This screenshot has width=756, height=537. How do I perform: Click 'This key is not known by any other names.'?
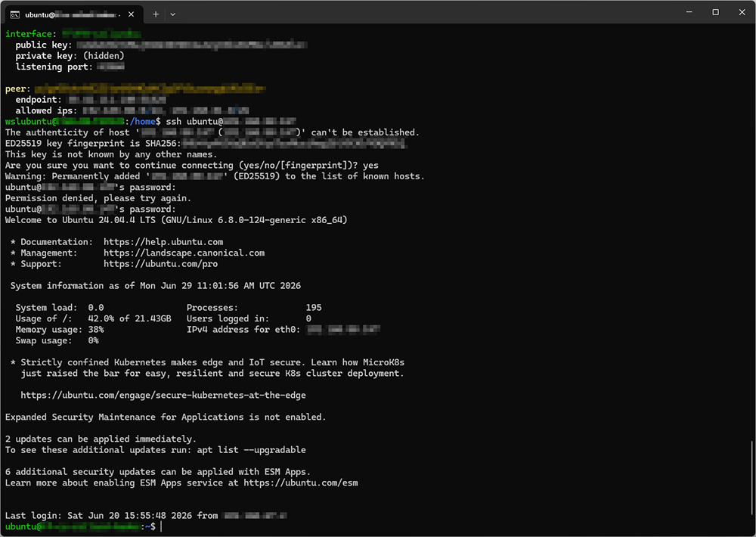[x=111, y=154]
